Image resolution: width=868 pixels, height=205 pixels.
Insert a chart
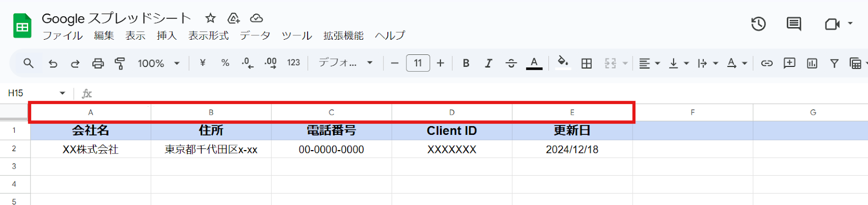tap(812, 64)
